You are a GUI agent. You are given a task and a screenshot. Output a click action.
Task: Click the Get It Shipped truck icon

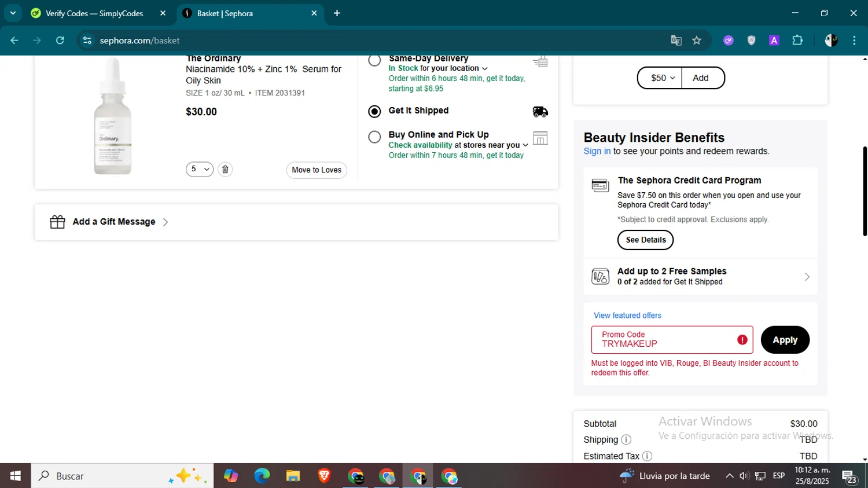pyautogui.click(x=540, y=112)
